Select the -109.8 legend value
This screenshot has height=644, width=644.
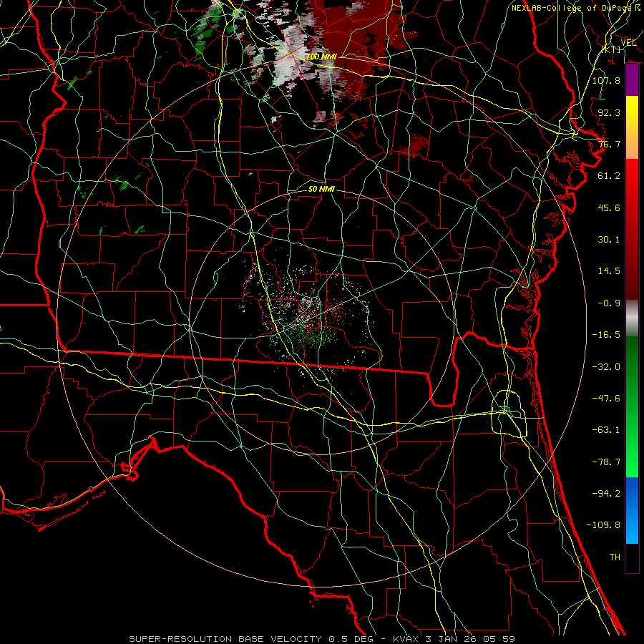603,525
